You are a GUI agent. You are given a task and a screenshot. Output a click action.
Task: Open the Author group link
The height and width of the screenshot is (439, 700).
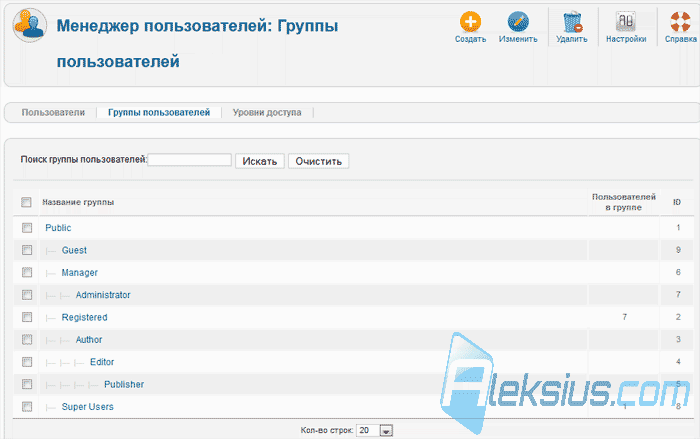tap(89, 339)
